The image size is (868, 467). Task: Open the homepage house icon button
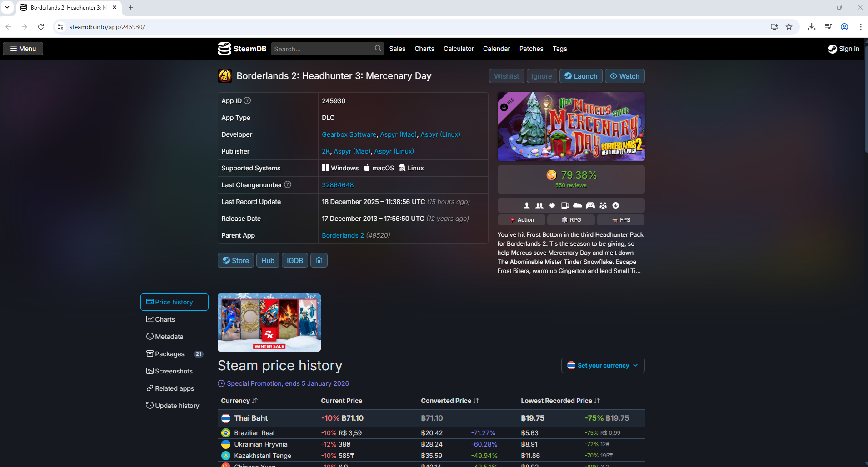(319, 260)
